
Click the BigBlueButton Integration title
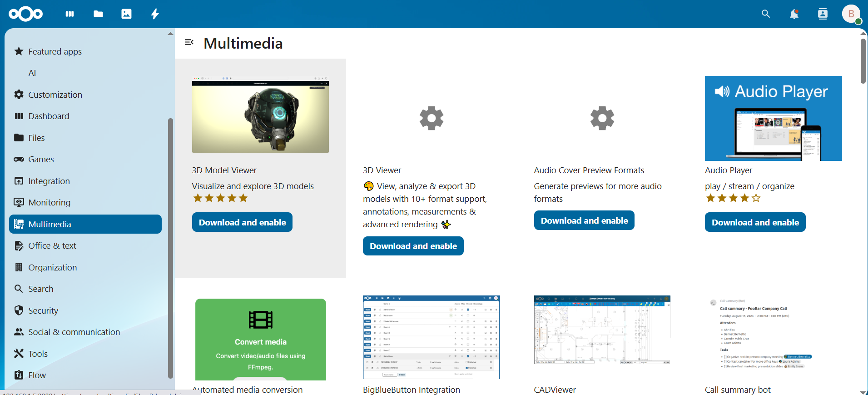(x=412, y=390)
